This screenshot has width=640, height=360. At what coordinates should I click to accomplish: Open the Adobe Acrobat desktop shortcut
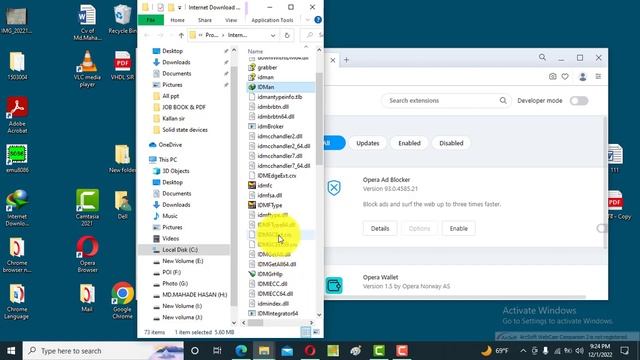tap(17, 115)
